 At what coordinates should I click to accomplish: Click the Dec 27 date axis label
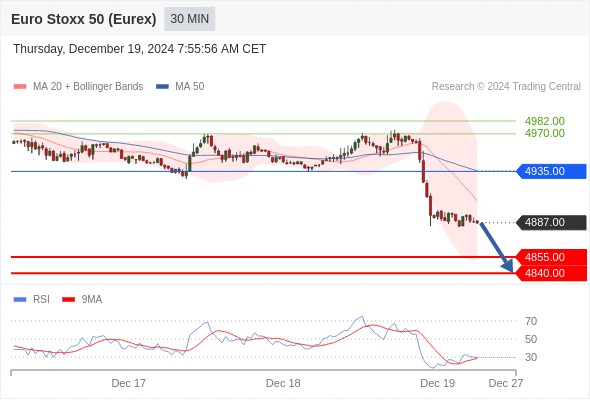pyautogui.click(x=506, y=383)
